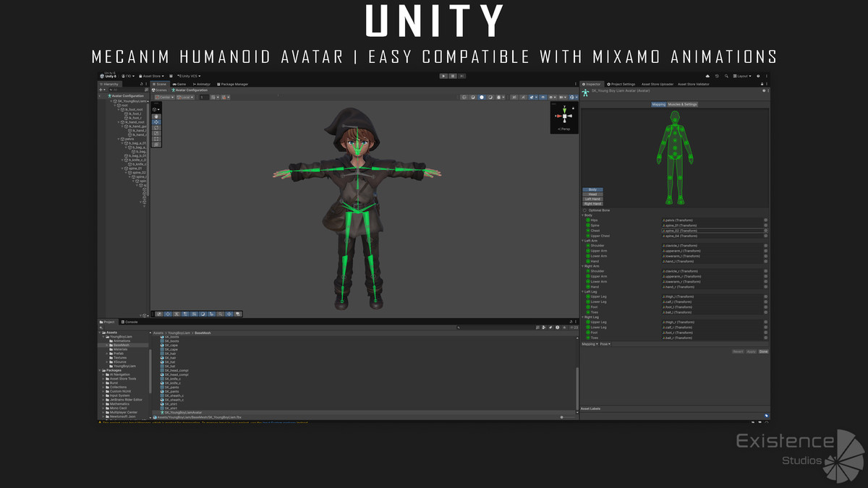
Task: Switch to the Animator tab
Action: [x=201, y=84]
